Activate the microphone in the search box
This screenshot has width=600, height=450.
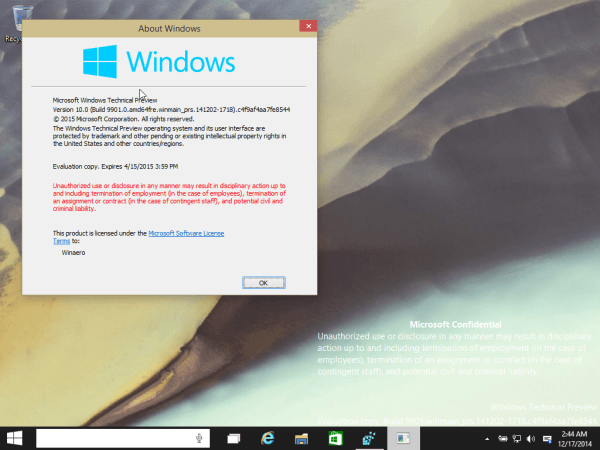pyautogui.click(x=199, y=438)
